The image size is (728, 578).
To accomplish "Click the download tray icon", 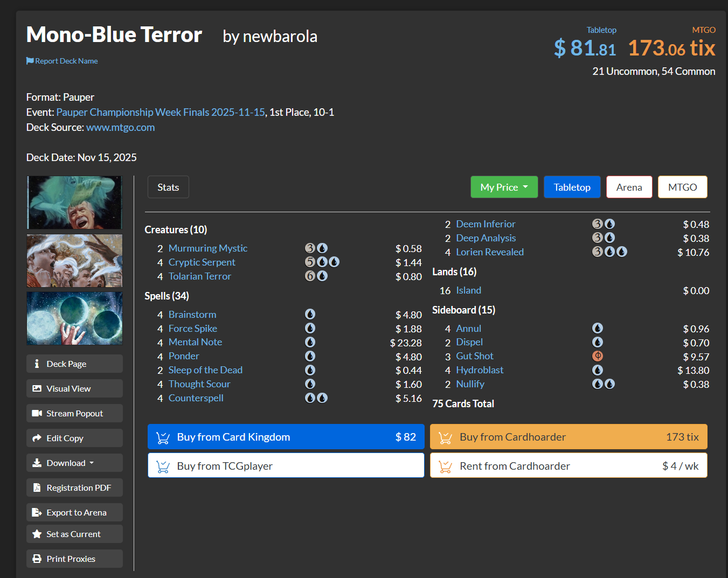I will point(37,463).
